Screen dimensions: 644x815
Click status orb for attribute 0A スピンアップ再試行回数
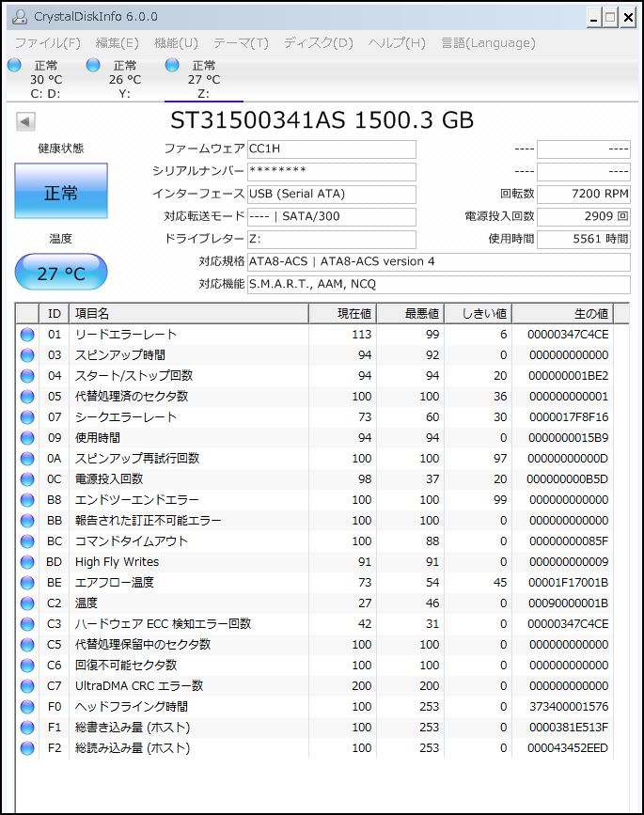[x=27, y=459]
